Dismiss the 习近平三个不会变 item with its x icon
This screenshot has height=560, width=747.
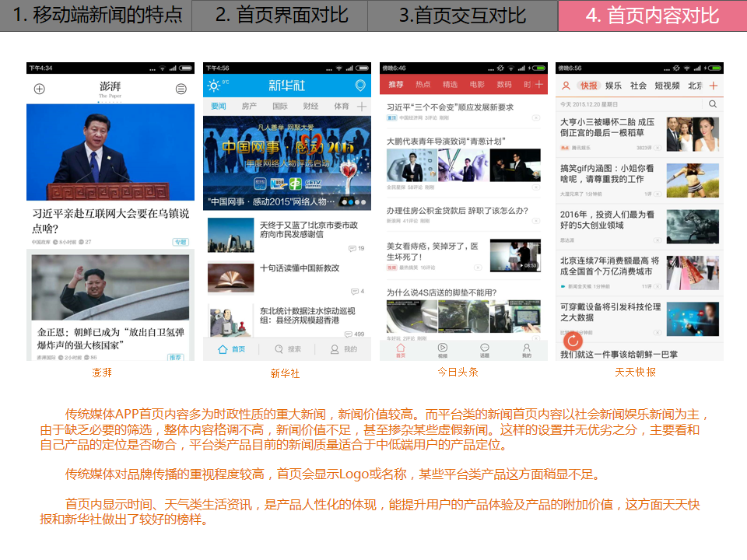pos(536,117)
